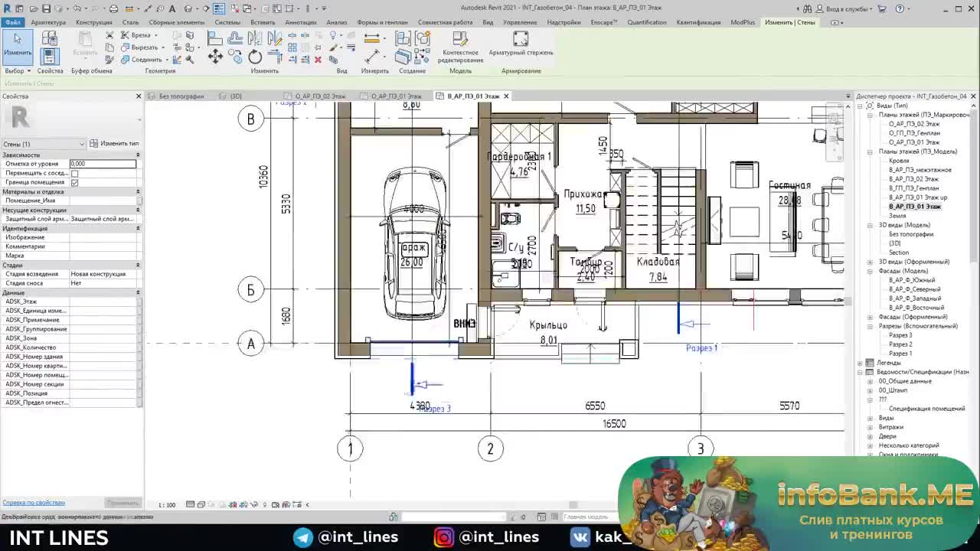
Task: Click the Отметка от уровня input field
Action: coord(103,164)
